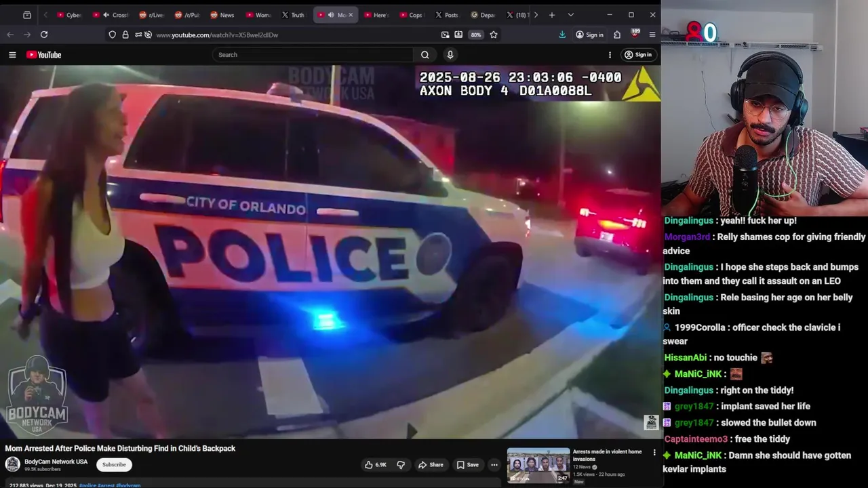Image resolution: width=868 pixels, height=488 pixels.
Task: Click the video title text
Action: point(120,448)
